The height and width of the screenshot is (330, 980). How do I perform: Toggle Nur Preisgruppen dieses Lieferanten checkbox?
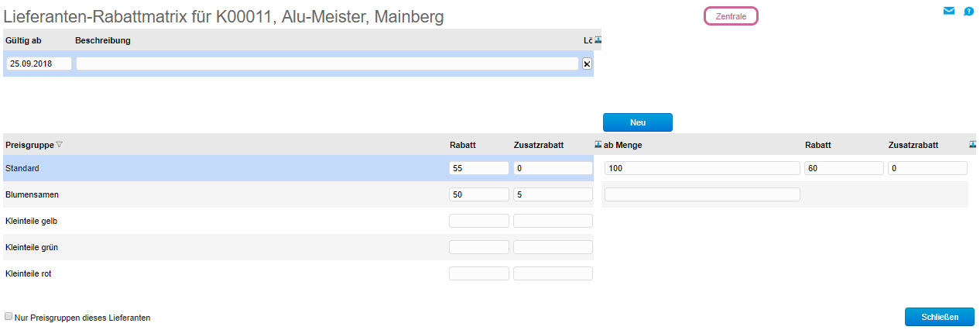click(9, 317)
